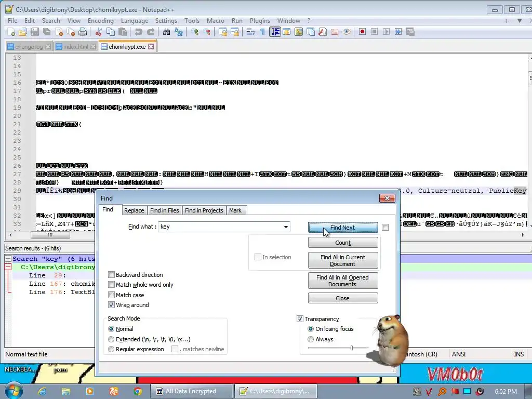Toggle the Indent guide toolbar icon
This screenshot has width=532, height=399.
coord(275,32)
